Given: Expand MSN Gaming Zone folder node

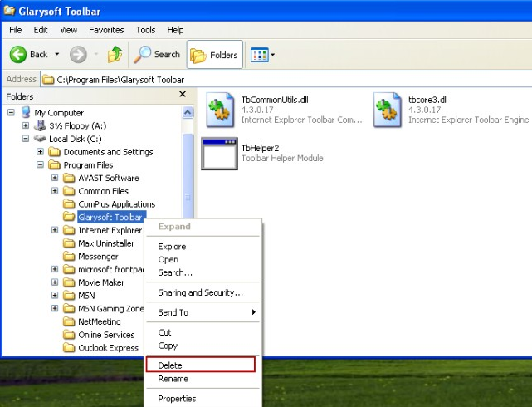Looking at the screenshot, I should tap(55, 308).
